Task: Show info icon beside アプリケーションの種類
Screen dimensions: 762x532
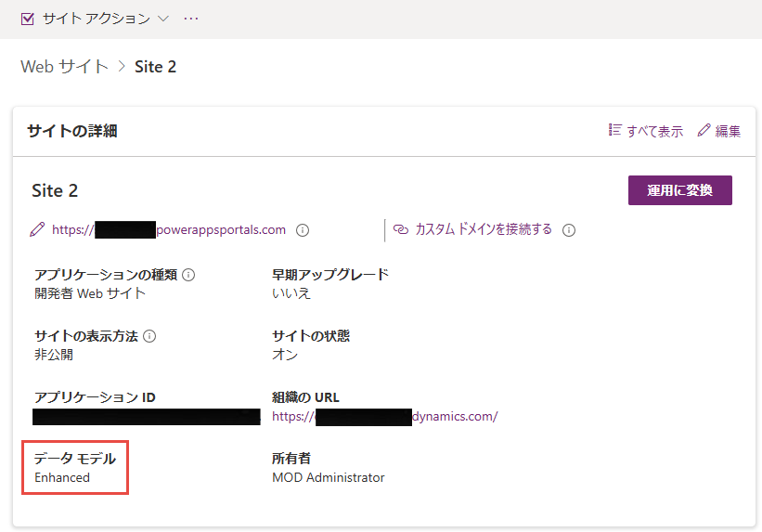Action: (188, 275)
